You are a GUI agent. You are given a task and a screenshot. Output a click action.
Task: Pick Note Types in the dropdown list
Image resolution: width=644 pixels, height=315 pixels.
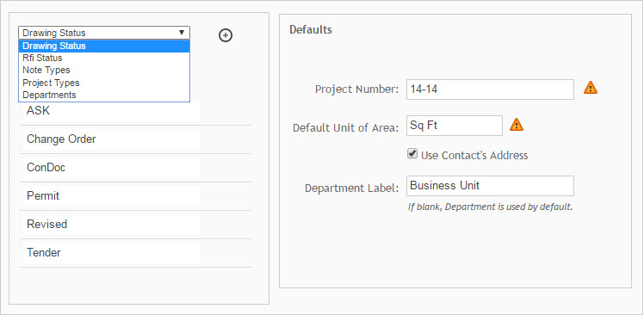coord(104,71)
